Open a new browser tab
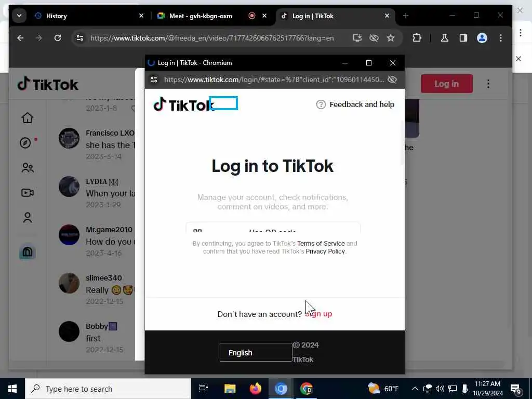The width and height of the screenshot is (532, 399). click(x=405, y=16)
